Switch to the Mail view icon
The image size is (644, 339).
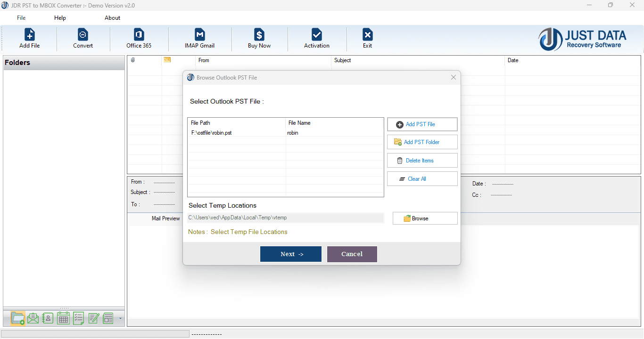(x=33, y=318)
